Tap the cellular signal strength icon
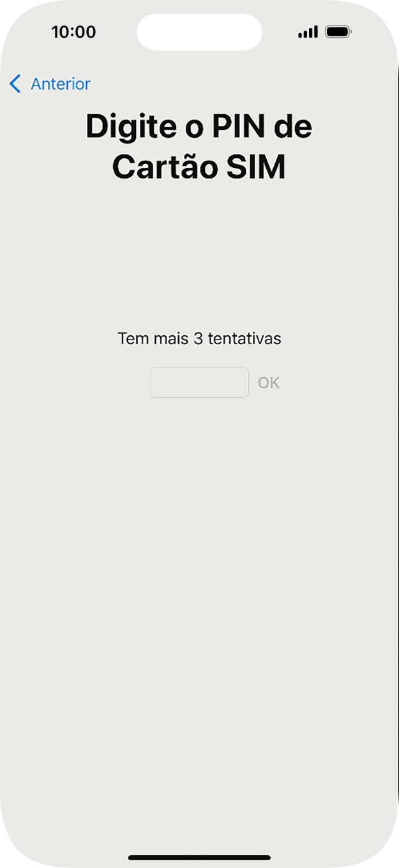The height and width of the screenshot is (868, 399). [x=307, y=31]
